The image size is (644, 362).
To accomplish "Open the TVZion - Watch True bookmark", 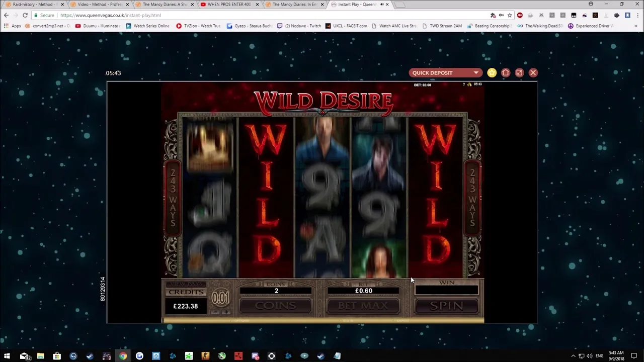I will (x=198, y=26).
